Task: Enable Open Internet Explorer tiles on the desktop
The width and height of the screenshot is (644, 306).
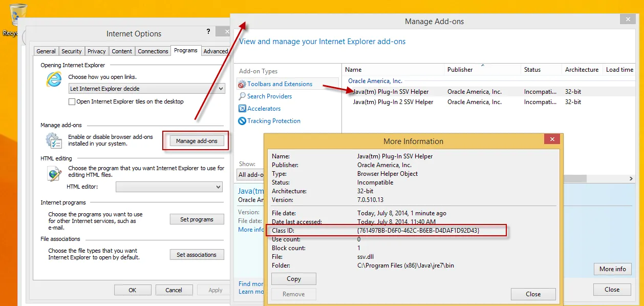Action: pos(72,101)
